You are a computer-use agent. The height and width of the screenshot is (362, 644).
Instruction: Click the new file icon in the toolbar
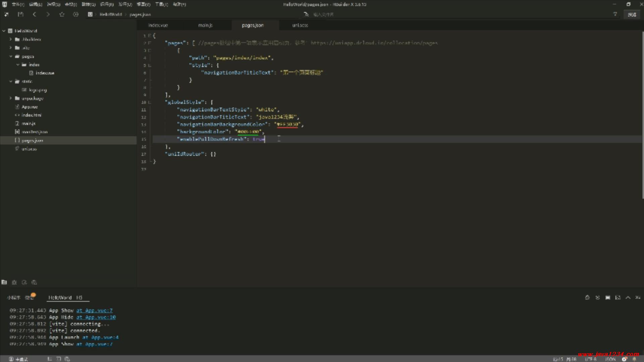[x=6, y=14]
